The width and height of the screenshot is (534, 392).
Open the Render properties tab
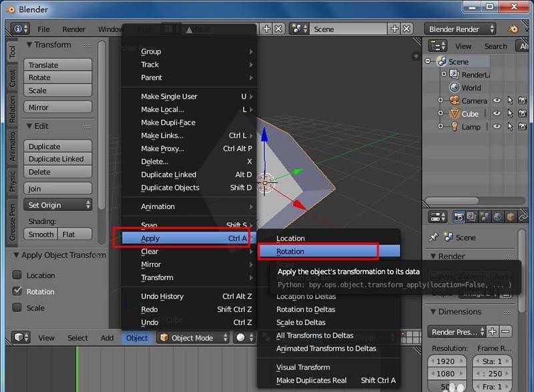tap(459, 216)
